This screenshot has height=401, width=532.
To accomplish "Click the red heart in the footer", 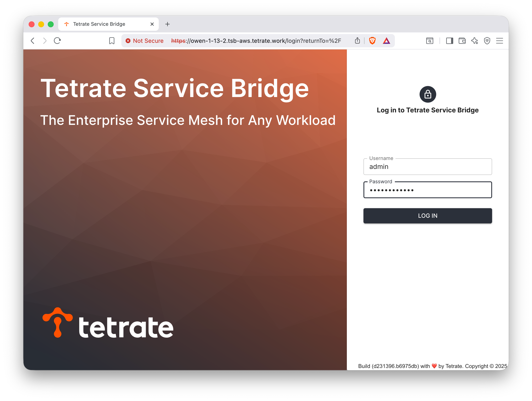I will [434, 366].
